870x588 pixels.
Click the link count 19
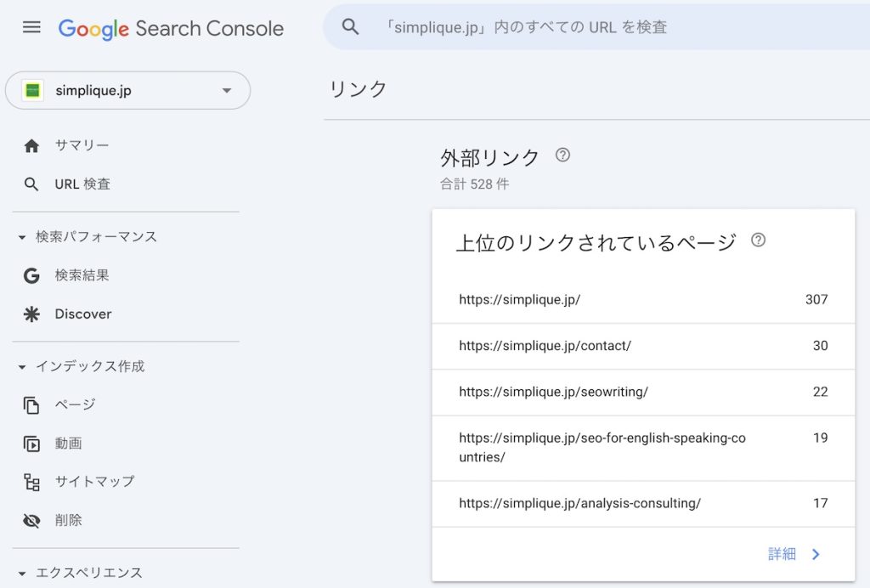point(820,438)
